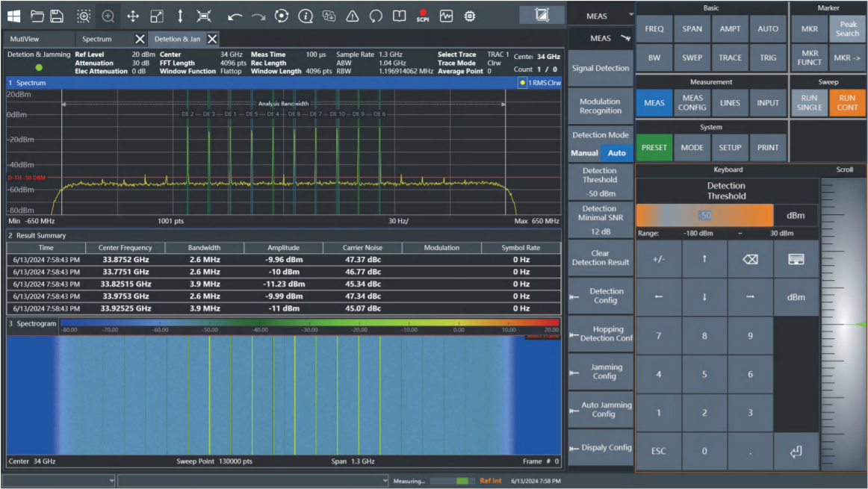Image resolution: width=868 pixels, height=489 pixels.
Task: Click the vertical double-arrow icon
Action: [180, 16]
